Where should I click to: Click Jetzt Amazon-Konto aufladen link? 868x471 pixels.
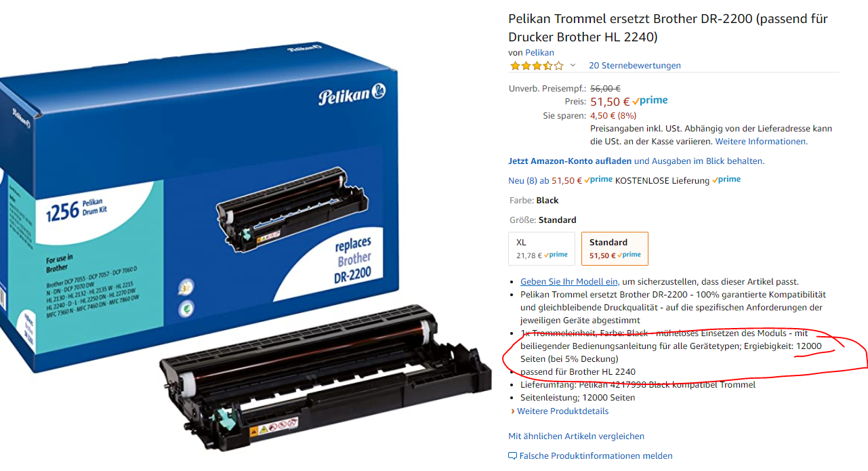(x=570, y=161)
